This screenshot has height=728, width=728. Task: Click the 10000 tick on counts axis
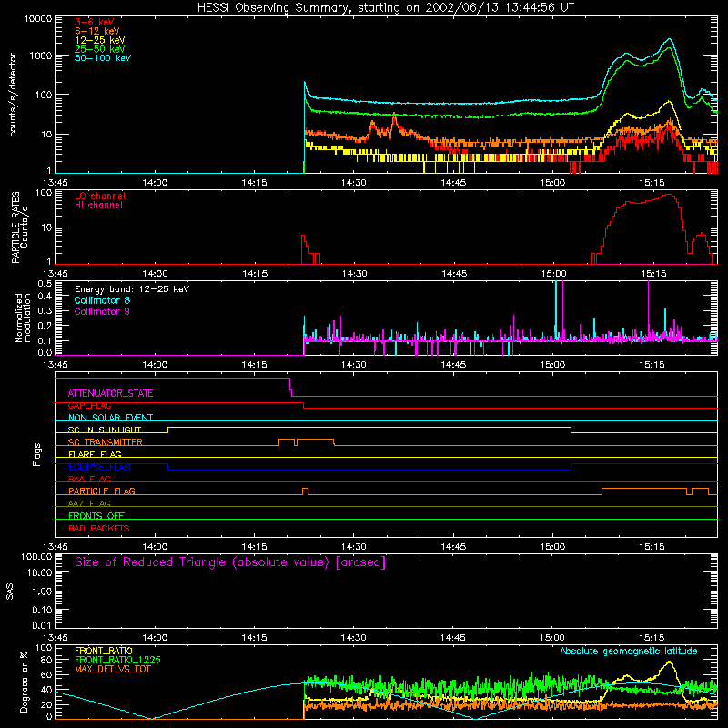coord(38,18)
